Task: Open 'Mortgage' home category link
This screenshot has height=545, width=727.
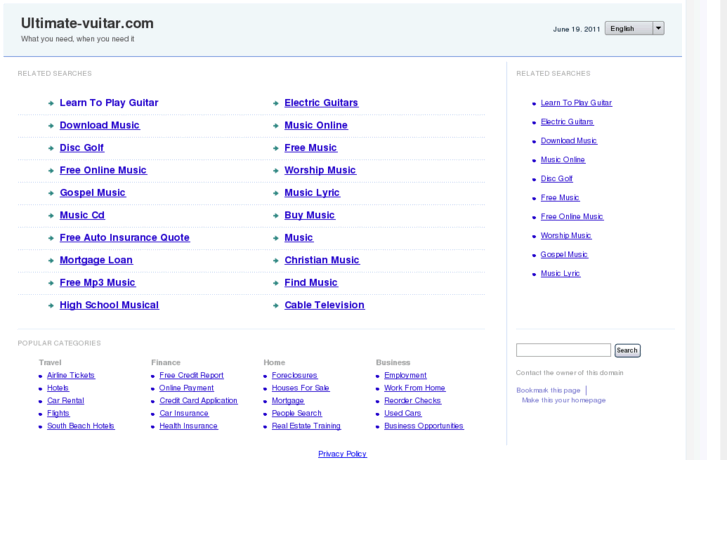Action: 288,401
